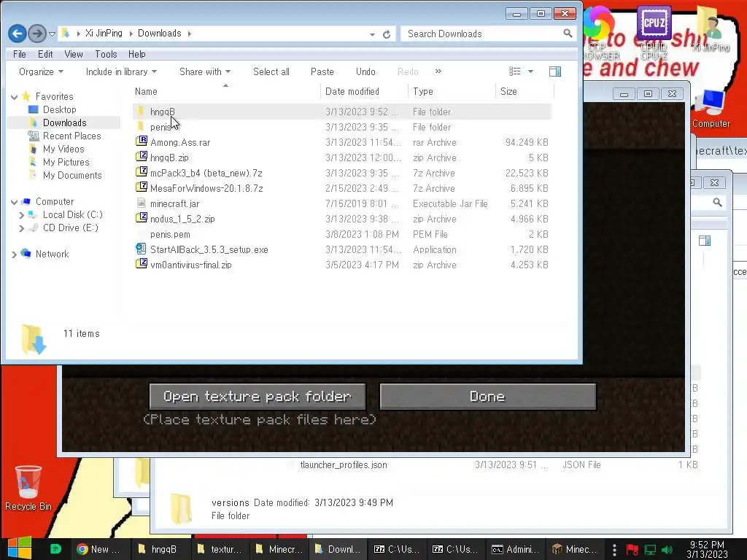Click the Windows Start button
Image resolution: width=747 pixels, height=560 pixels.
19,548
